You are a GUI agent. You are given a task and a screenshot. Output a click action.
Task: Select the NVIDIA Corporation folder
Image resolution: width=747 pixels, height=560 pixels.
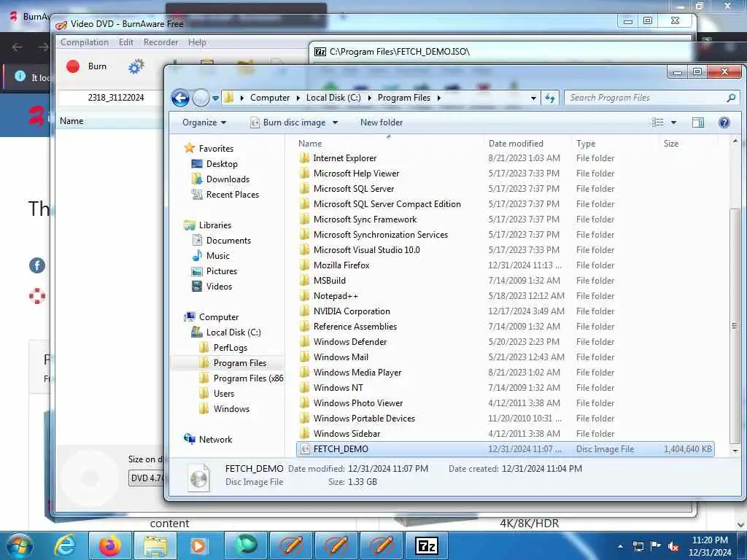pyautogui.click(x=352, y=311)
